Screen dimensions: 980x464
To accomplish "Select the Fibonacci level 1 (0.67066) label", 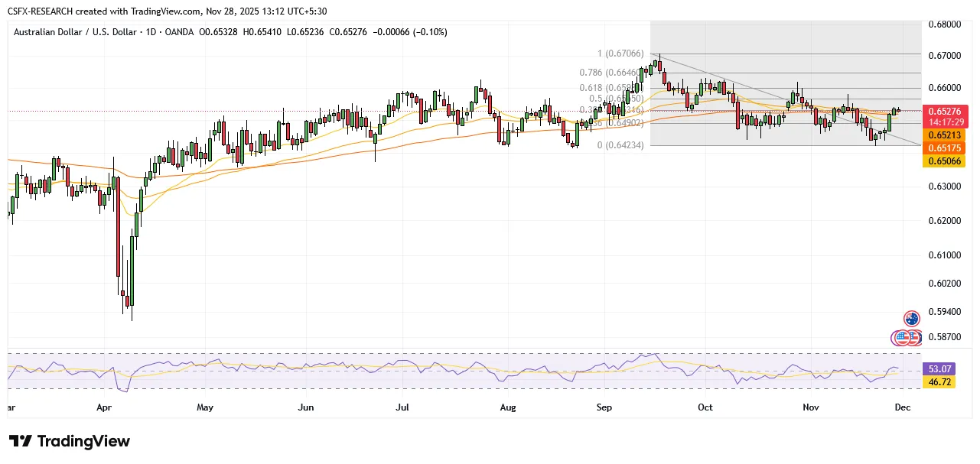I will 619,54.
